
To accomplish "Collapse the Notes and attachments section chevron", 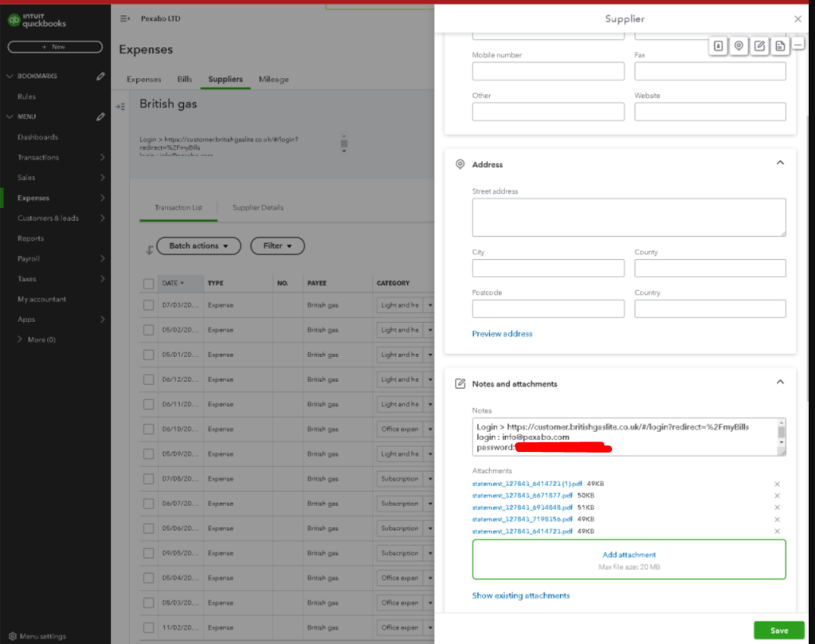I will point(780,382).
